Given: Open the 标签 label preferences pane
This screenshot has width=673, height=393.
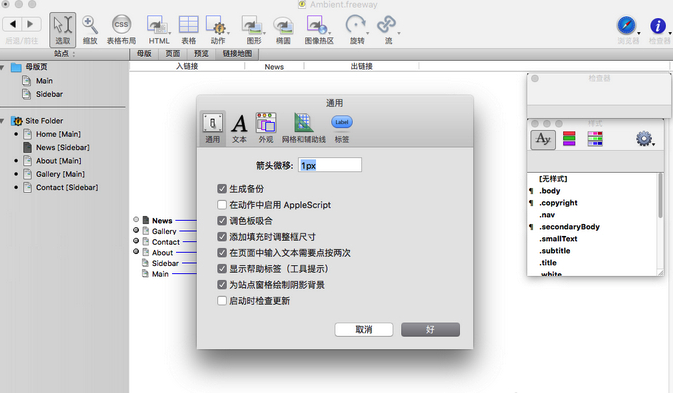Looking at the screenshot, I should pyautogui.click(x=342, y=128).
